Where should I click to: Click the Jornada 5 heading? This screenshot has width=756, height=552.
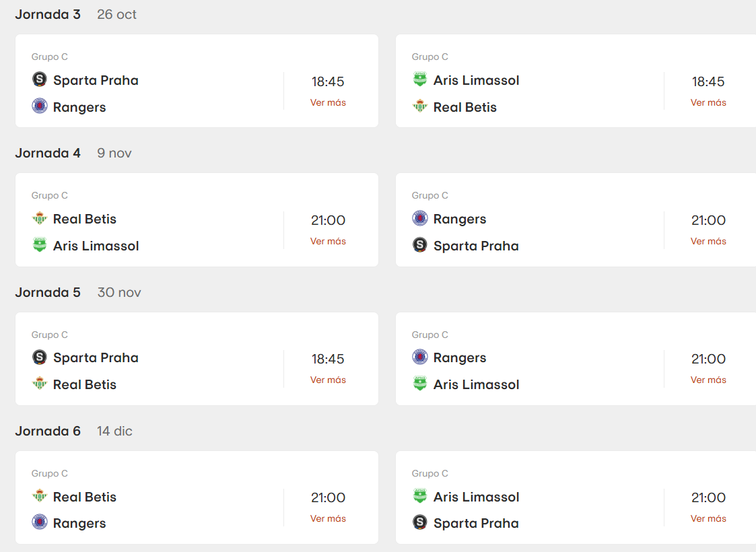coord(48,292)
